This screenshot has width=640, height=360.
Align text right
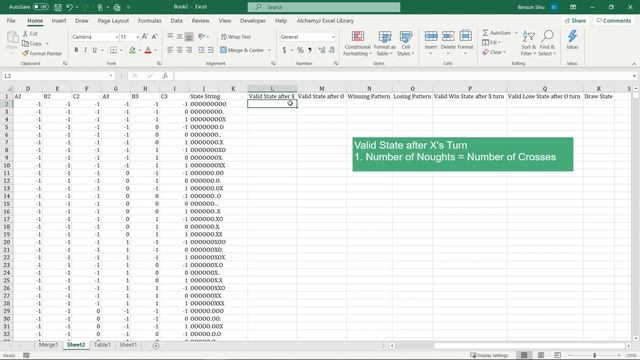(x=189, y=50)
